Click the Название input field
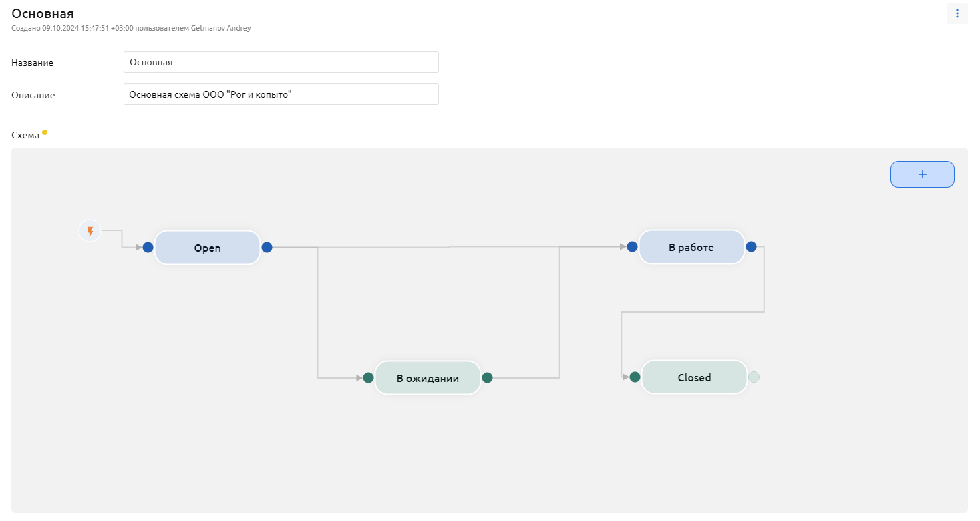This screenshot has width=980, height=521. 281,62
